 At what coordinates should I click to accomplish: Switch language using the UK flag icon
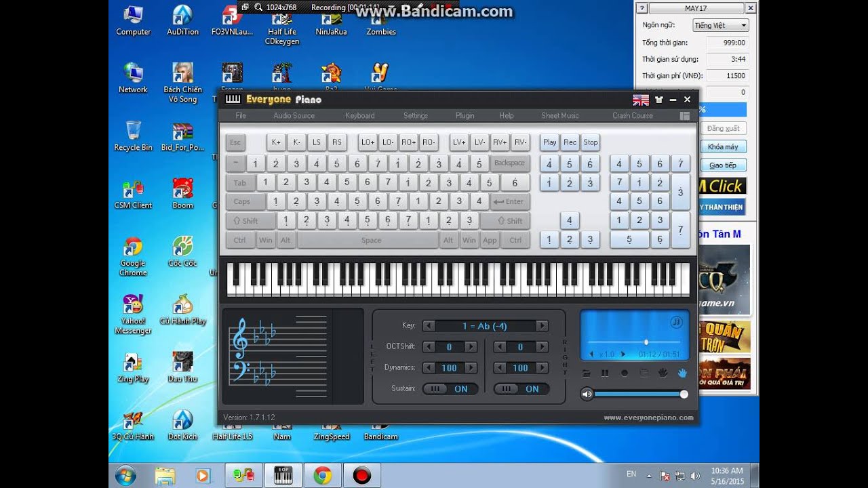click(641, 100)
